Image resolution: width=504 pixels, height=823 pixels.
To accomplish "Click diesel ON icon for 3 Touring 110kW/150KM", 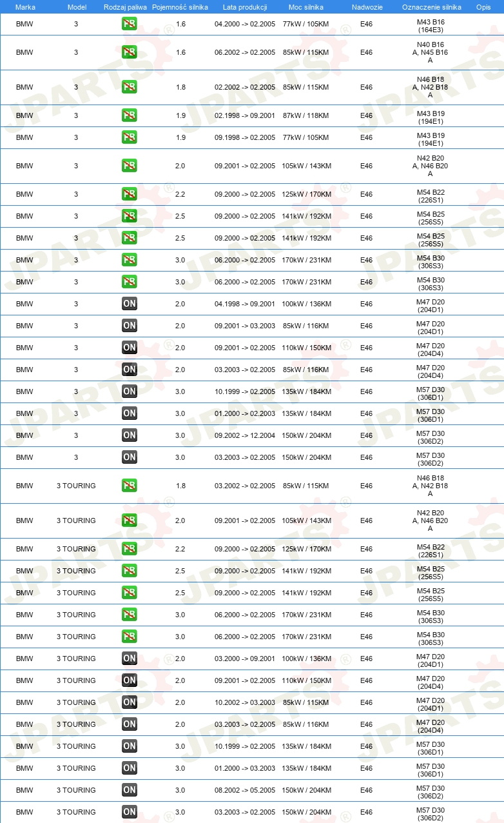I will [x=130, y=680].
